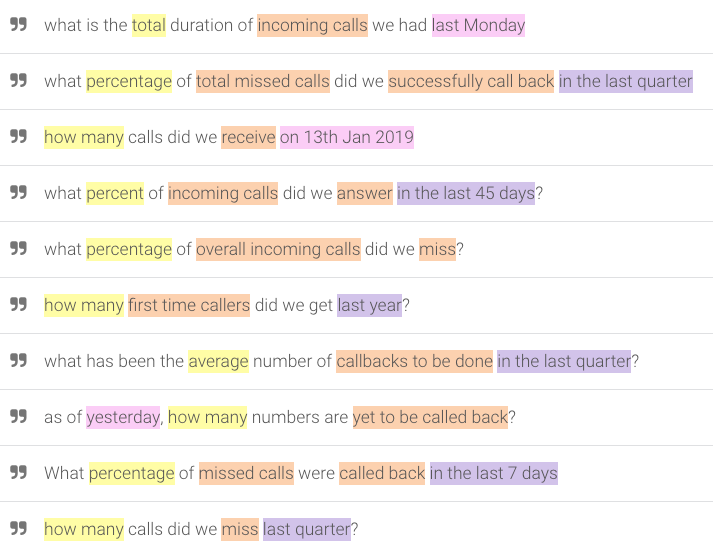Click quote icon beside 'successfully call back' query
Screen dimensions: 713x556
(19, 80)
